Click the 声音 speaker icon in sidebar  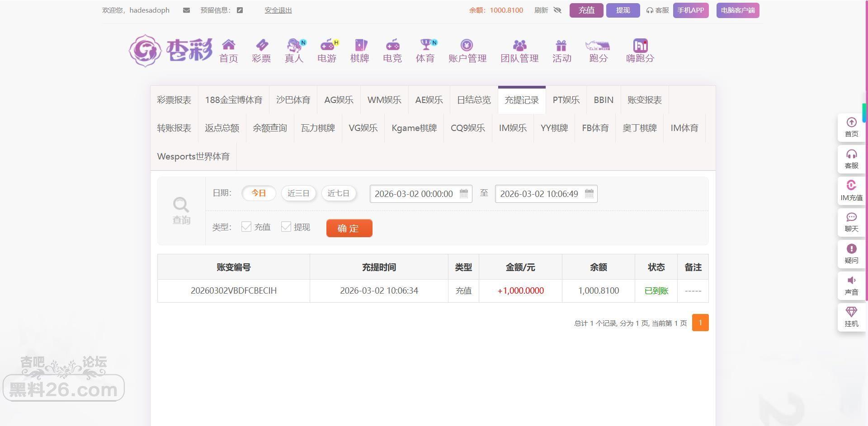coord(851,281)
